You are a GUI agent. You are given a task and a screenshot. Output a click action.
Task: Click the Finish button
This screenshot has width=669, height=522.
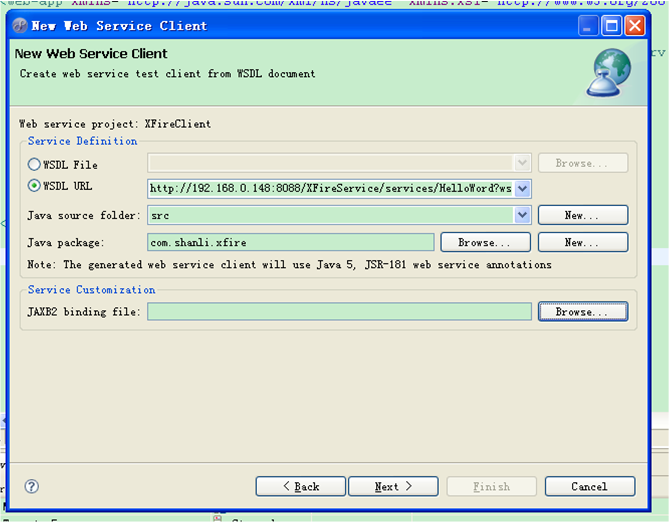pyautogui.click(x=492, y=486)
